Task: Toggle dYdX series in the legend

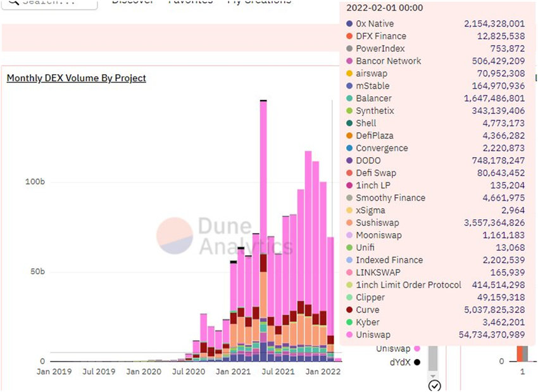Action: coord(400,362)
